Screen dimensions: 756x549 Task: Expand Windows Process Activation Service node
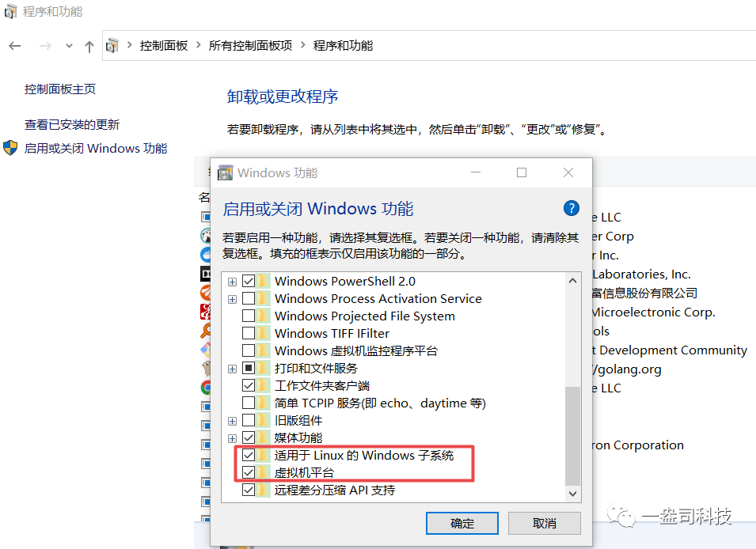[x=233, y=299]
